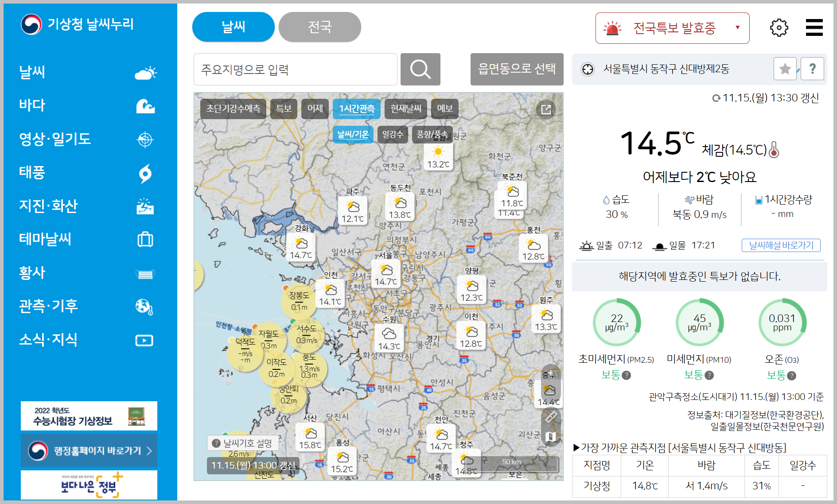Open 초미세먼지 보통 help icon
The height and width of the screenshot is (504, 837).
click(626, 375)
